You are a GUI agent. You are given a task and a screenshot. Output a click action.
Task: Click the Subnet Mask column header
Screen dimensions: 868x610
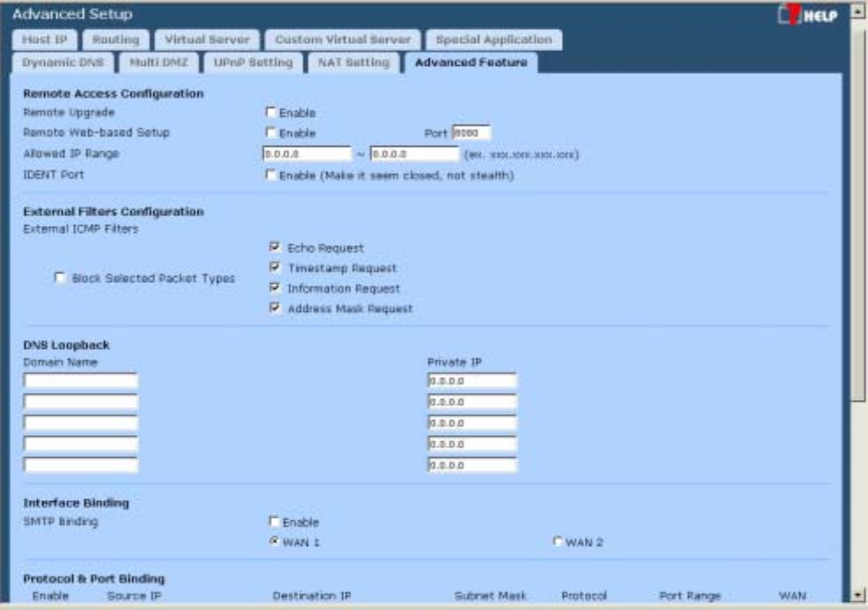pos(490,596)
